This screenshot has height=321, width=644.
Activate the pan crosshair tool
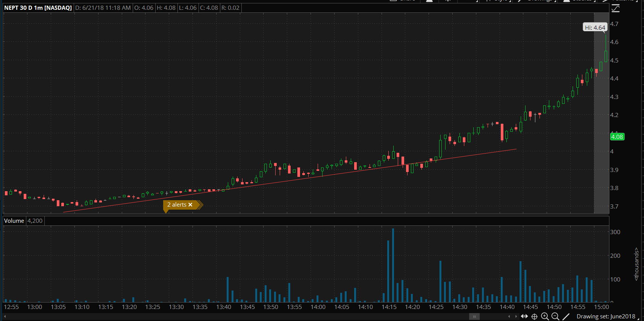click(534, 316)
